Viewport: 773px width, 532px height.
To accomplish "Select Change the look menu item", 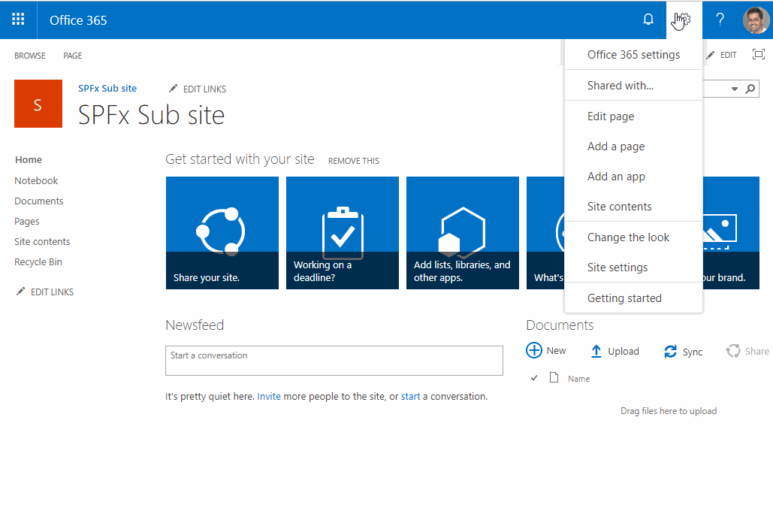I will pyautogui.click(x=633, y=237).
